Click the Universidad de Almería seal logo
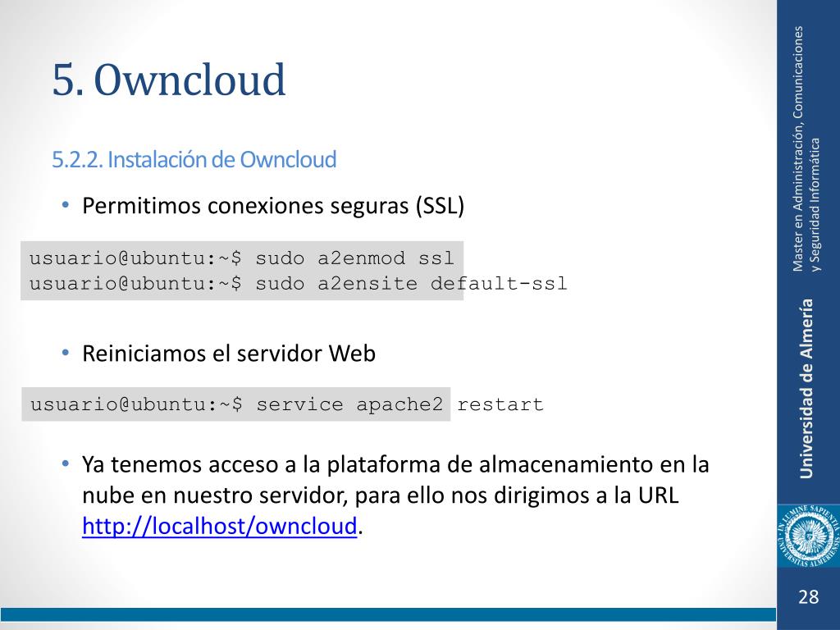This screenshot has width=840, height=630. [x=808, y=536]
